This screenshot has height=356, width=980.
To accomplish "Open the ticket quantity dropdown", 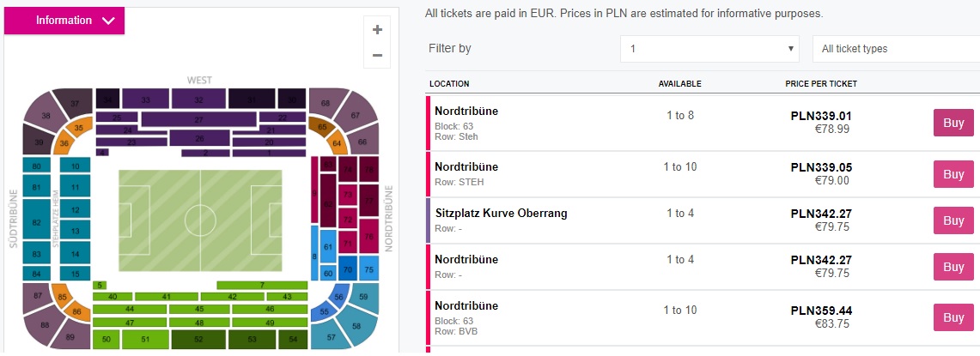I will pyautogui.click(x=709, y=49).
